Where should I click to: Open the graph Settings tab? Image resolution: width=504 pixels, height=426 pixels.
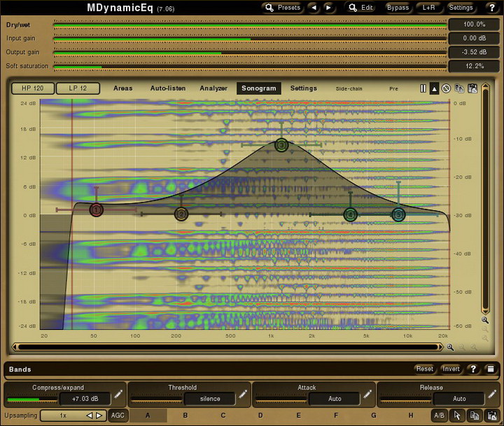pyautogui.click(x=303, y=88)
